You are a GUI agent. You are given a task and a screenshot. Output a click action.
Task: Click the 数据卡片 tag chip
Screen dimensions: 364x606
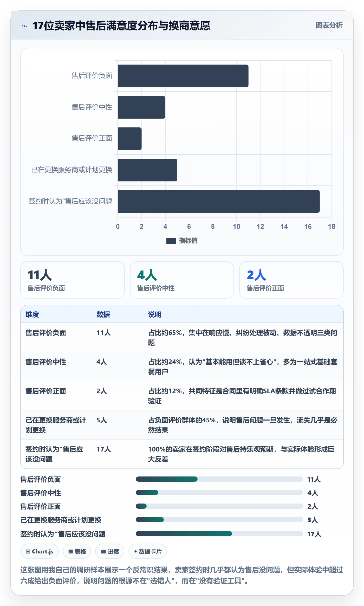(148, 551)
